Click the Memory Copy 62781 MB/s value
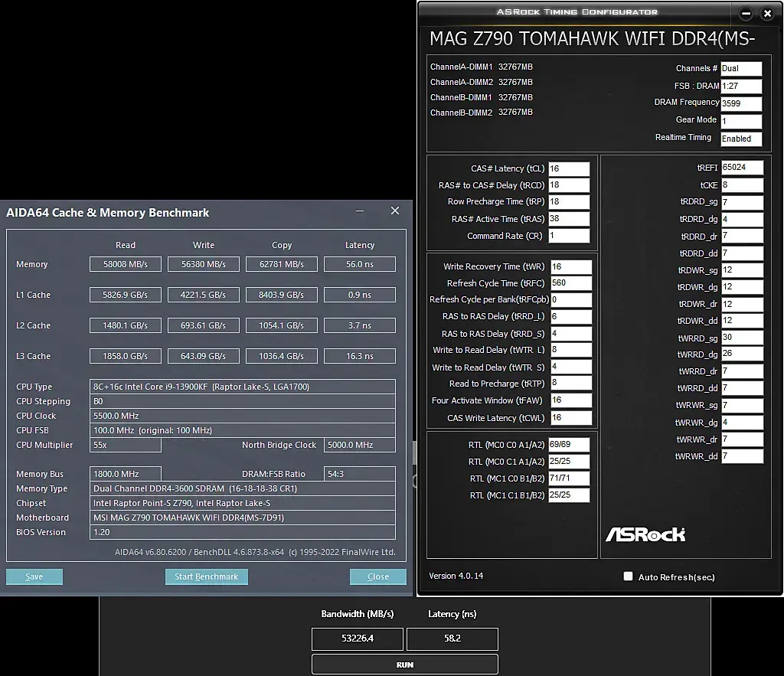This screenshot has width=784, height=676. click(x=282, y=264)
